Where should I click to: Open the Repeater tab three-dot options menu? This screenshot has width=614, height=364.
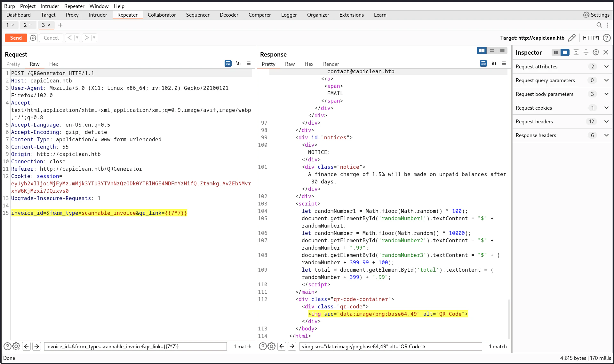608,25
